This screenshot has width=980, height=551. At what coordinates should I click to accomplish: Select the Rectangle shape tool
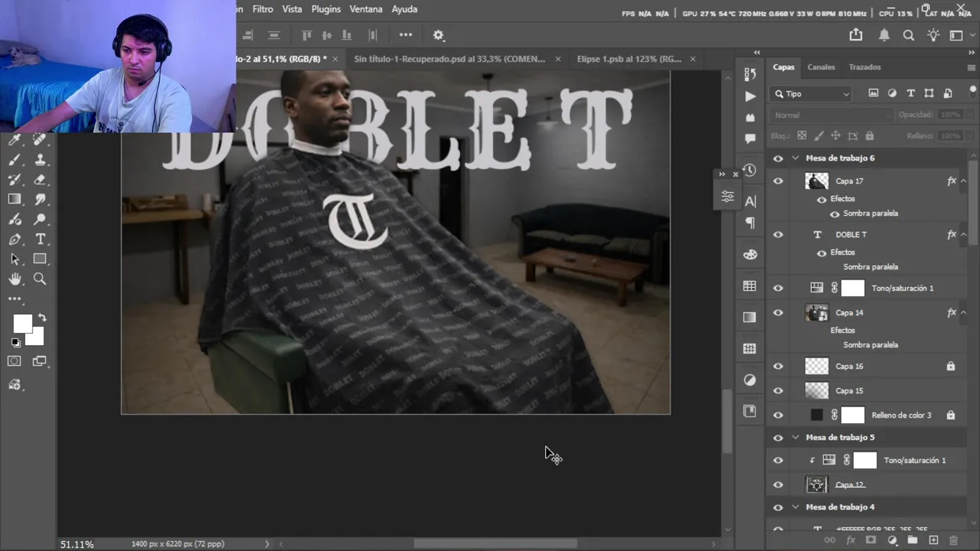coord(40,259)
